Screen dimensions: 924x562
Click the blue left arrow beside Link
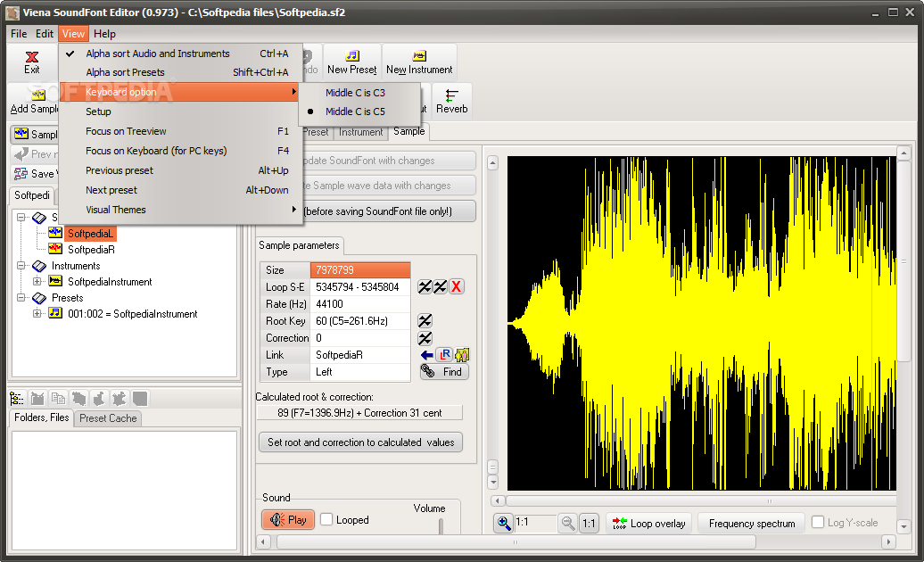coord(427,355)
